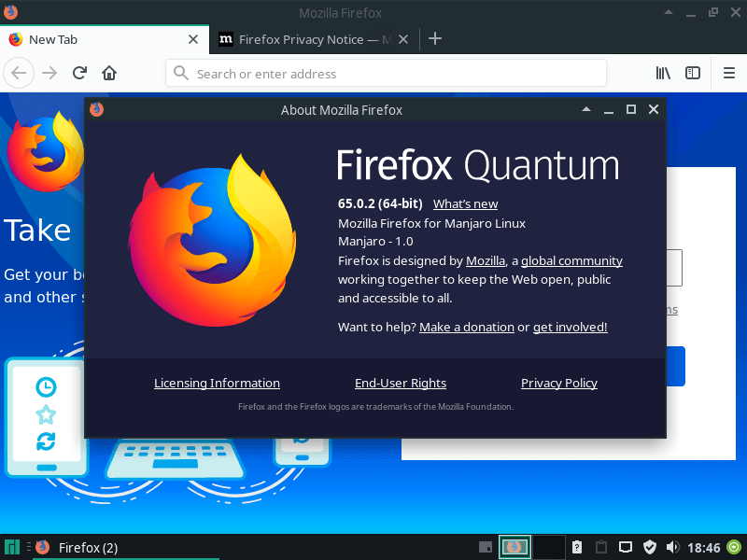Go to the Home page icon
The width and height of the screenshot is (747, 560).
point(109,73)
